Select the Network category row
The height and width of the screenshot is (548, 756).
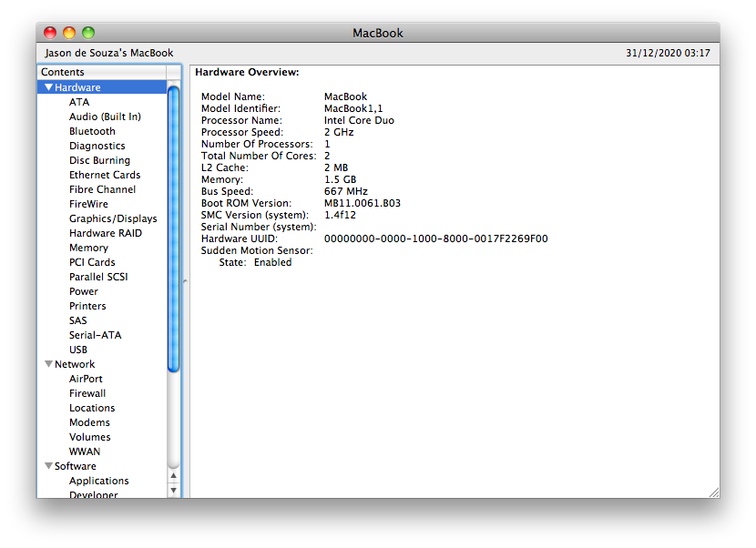tap(102, 364)
